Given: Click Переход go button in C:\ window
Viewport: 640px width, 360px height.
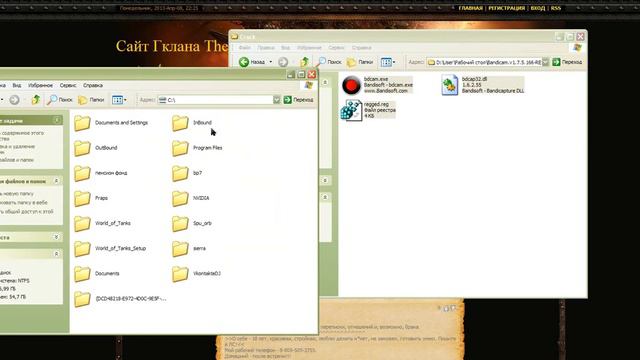Looking at the screenshot, I should click(299, 100).
